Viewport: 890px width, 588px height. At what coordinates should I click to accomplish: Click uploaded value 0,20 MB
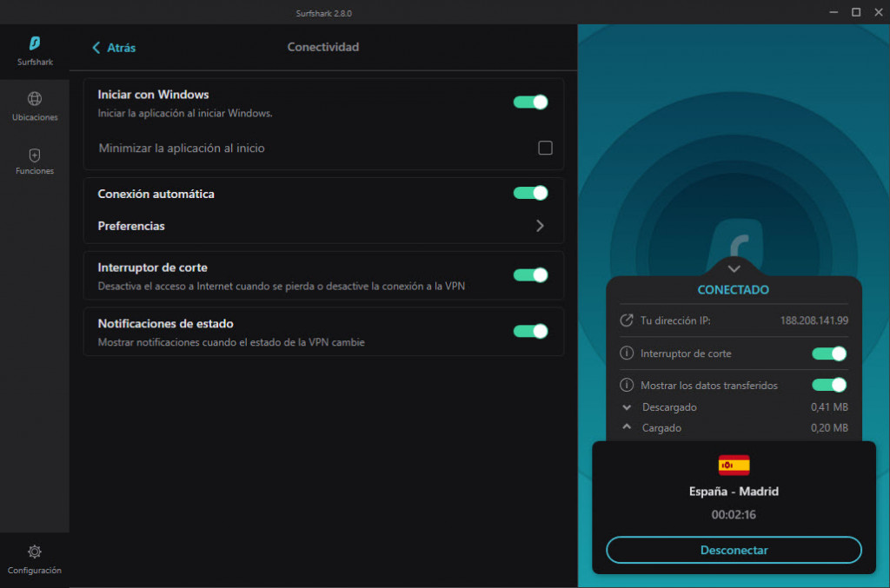coord(829,428)
